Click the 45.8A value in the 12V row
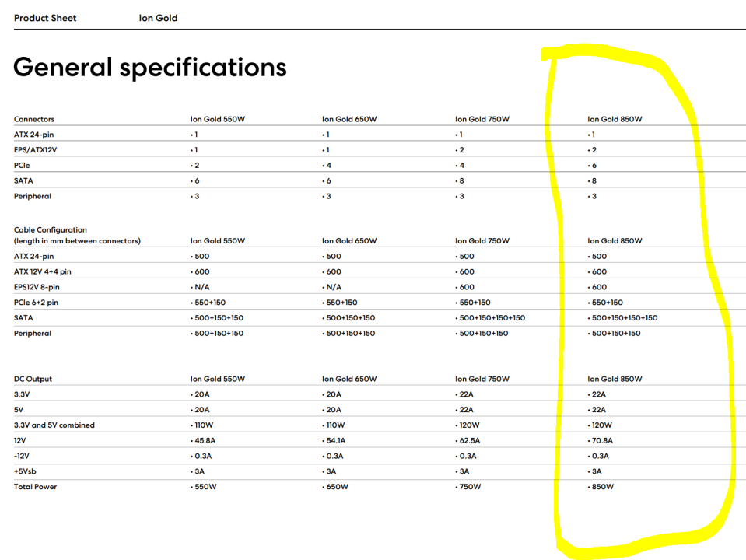Screen dimensions: 746x560 (x=205, y=440)
